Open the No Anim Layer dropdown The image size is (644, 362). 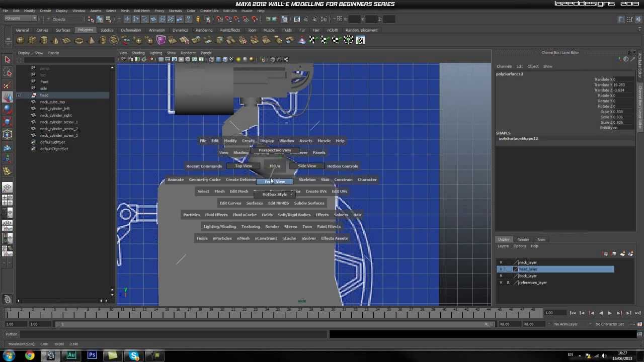(x=566, y=324)
